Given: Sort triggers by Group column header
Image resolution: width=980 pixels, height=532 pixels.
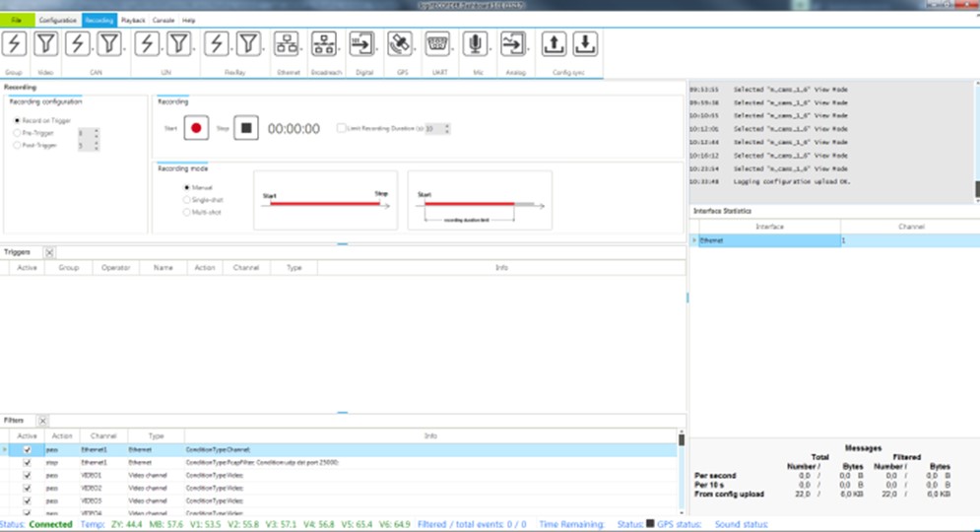Looking at the screenshot, I should [x=69, y=268].
